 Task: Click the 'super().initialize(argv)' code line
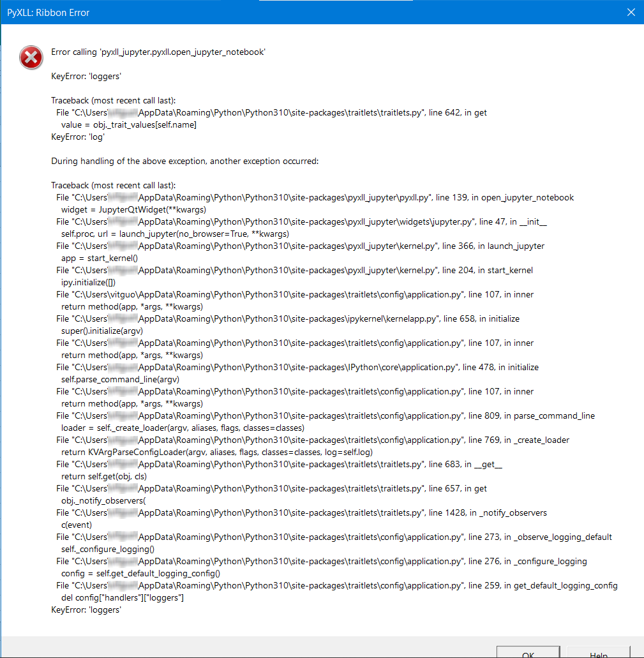pyautogui.click(x=102, y=331)
